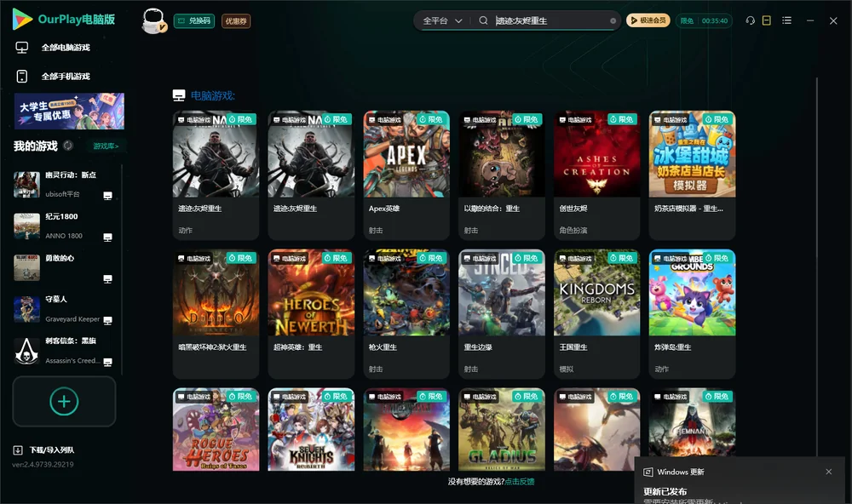Click the refresh icon beside 我的游戏
This screenshot has height=504, width=852.
pos(68,146)
